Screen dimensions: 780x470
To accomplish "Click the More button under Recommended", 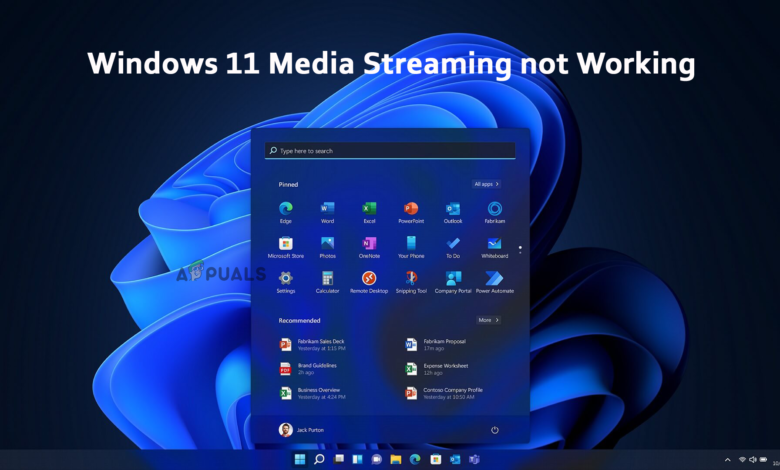I will [488, 320].
